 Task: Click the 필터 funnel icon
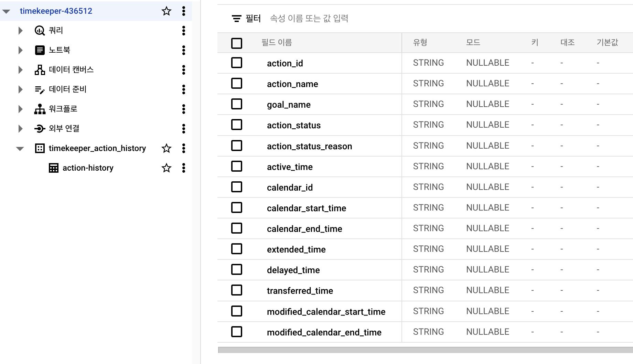click(236, 18)
